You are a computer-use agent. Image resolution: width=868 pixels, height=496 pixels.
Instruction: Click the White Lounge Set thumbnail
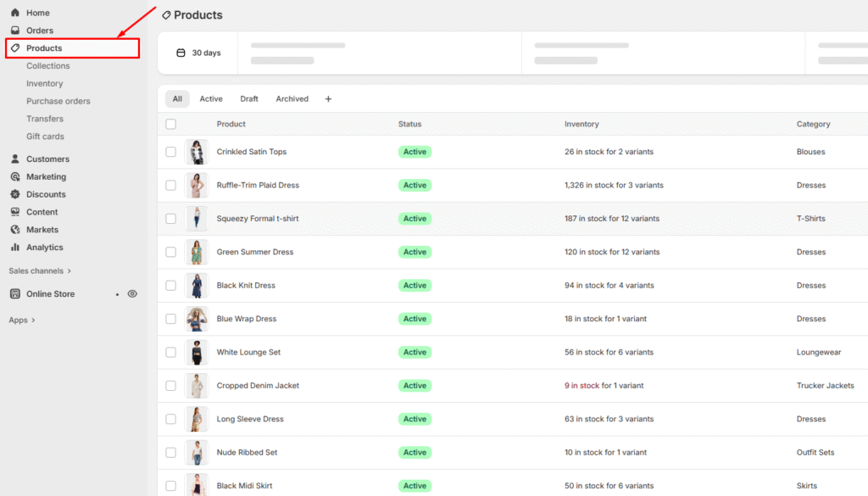pos(197,352)
